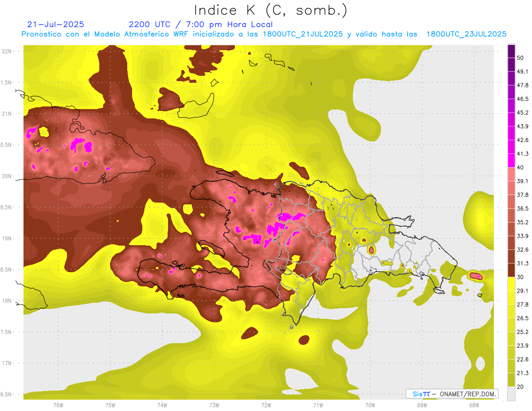Image resolution: width=532 pixels, height=411 pixels.
Task: Click the legend value '46.5'
Action: click(x=523, y=99)
